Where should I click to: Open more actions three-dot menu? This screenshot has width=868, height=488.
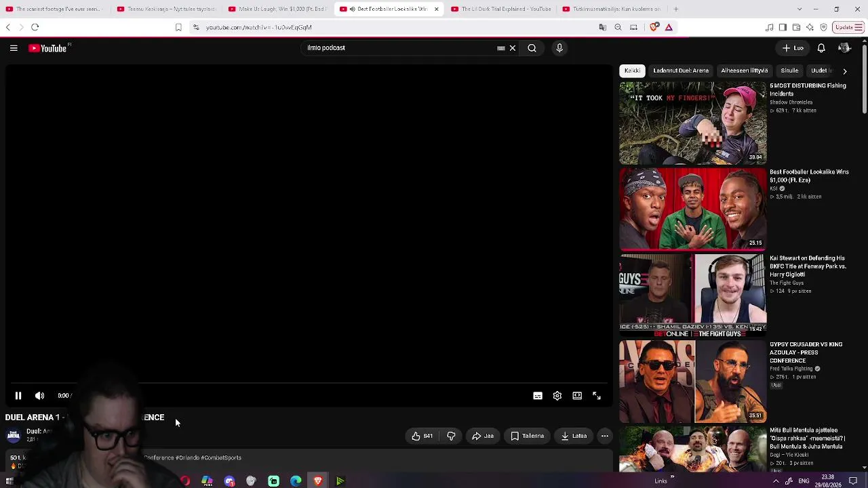(605, 436)
